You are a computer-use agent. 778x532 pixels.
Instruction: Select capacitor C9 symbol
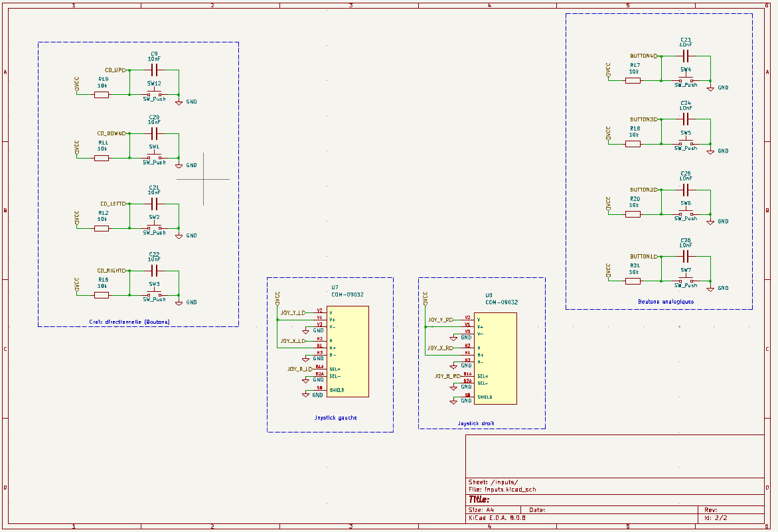tap(154, 70)
